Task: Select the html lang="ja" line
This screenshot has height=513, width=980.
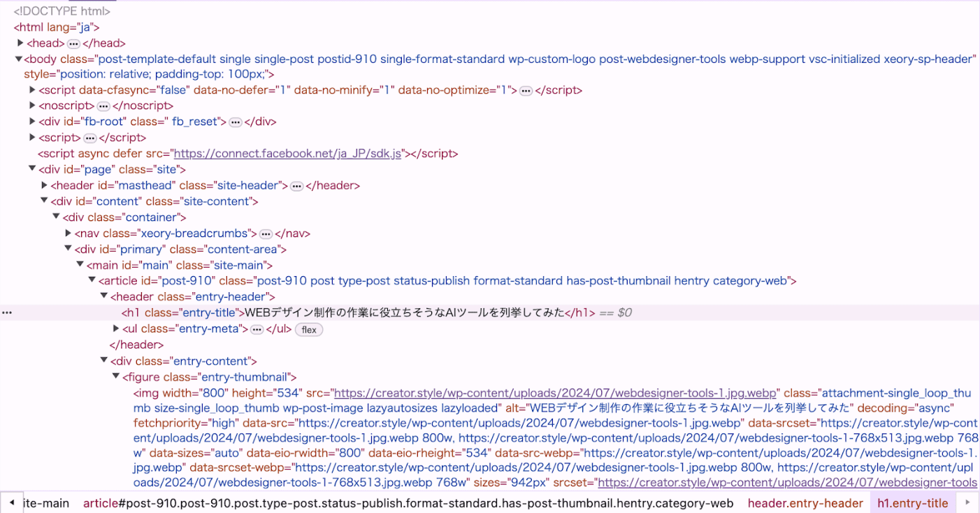Action: coord(57,27)
